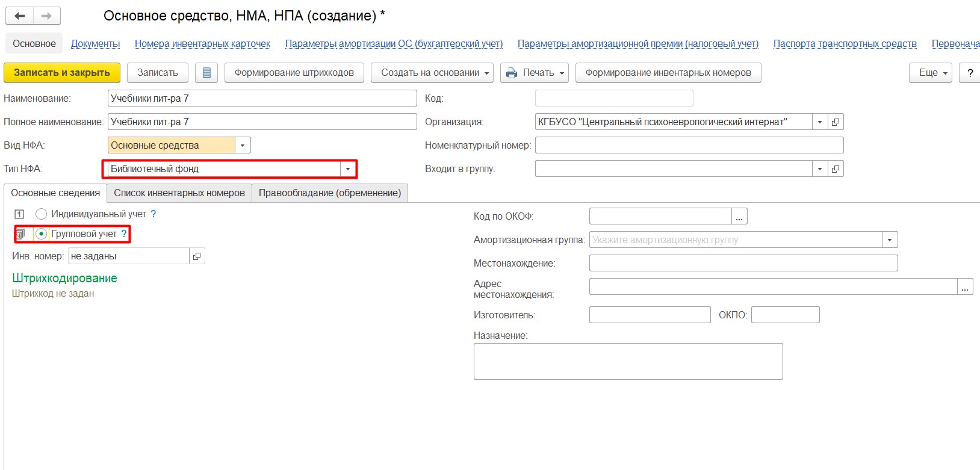980x470 pixels.
Task: Click the Первонача… link cut off at the edge
Action: click(x=955, y=44)
